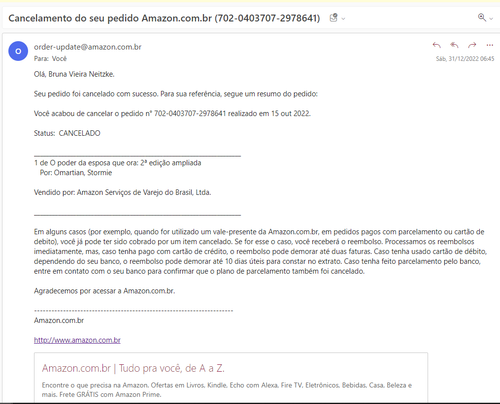Screen dimensions: 500x404
Task: Click the 'Para: Você' recipient line
Action: 50,59
